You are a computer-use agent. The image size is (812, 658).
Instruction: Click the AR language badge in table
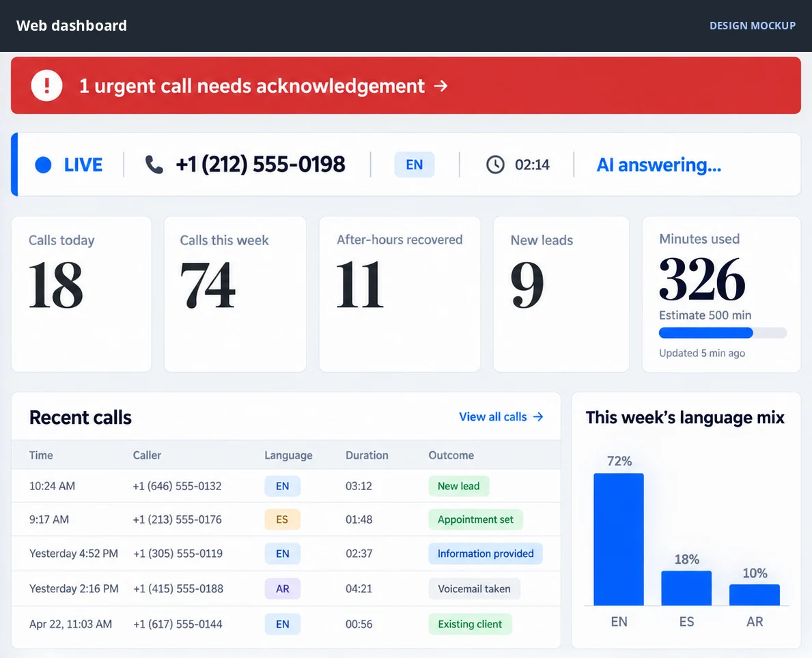[x=282, y=588]
